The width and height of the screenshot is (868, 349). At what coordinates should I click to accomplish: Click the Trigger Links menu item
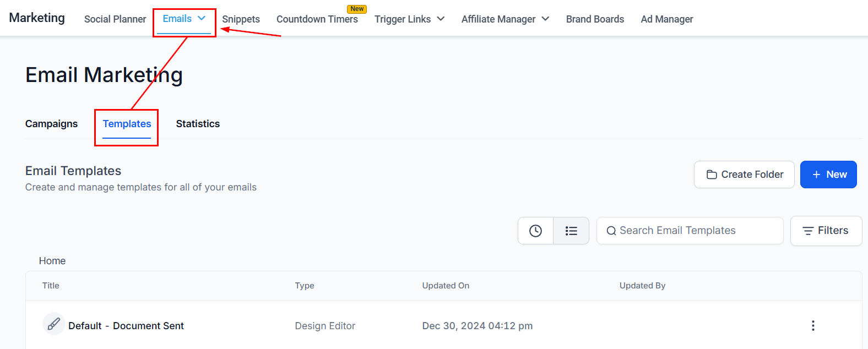point(403,19)
